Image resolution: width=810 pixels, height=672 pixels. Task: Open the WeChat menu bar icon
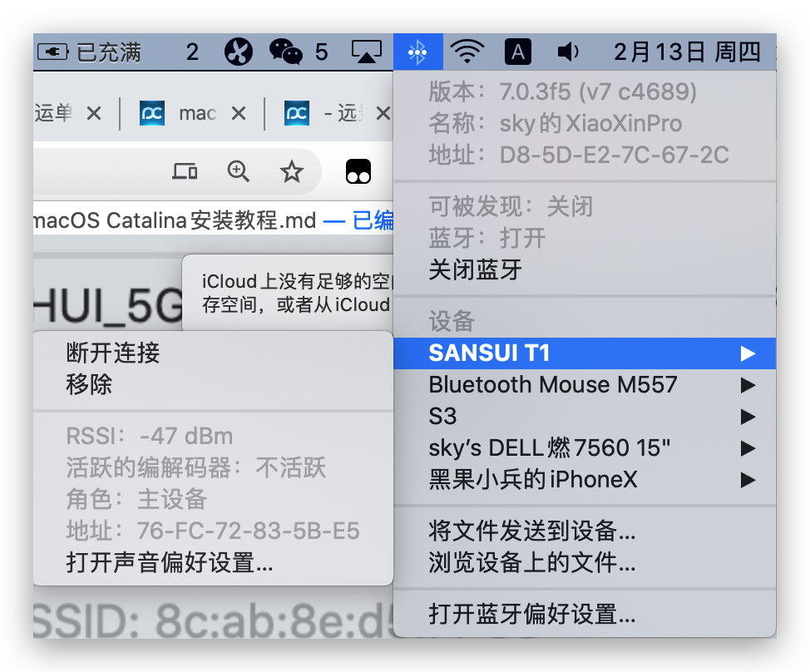point(286,52)
